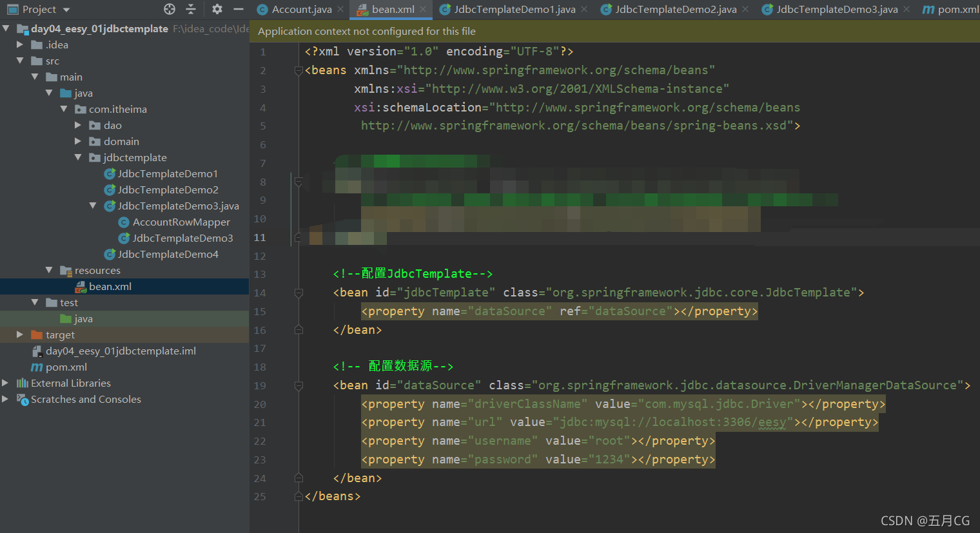Click the collapse all icon in Project panel
The width and height of the screenshot is (980, 533).
tap(191, 9)
